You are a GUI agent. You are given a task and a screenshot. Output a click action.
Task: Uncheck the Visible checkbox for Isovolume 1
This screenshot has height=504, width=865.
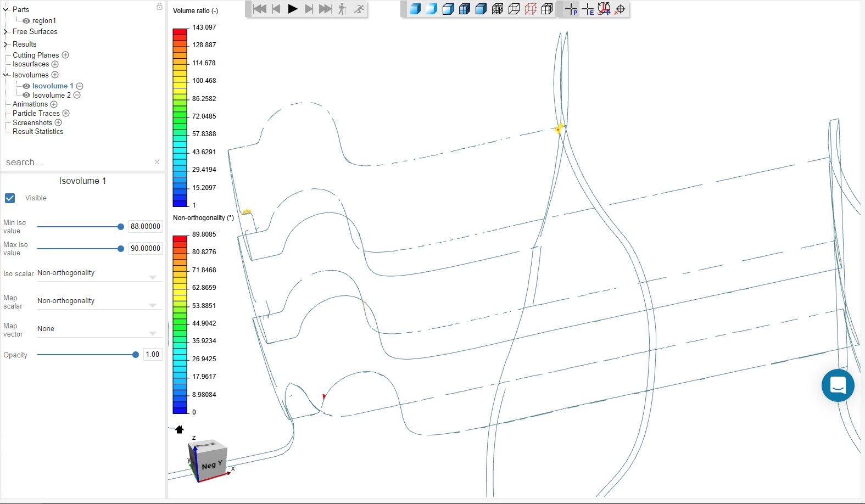tap(10, 198)
